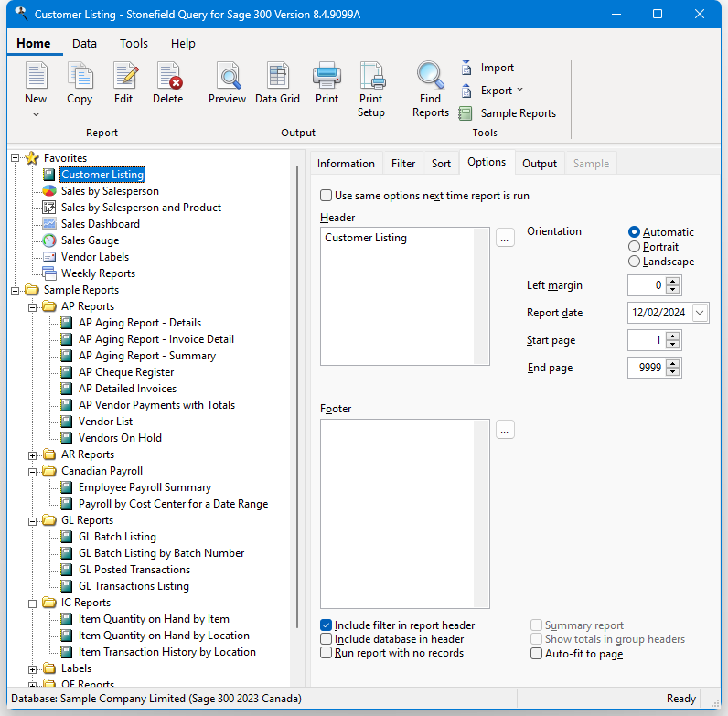Select AP Aging Report - Details

tap(140, 323)
